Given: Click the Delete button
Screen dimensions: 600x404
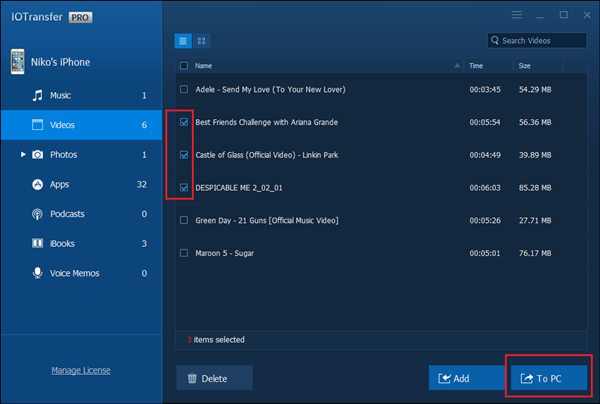Looking at the screenshot, I should click(214, 379).
